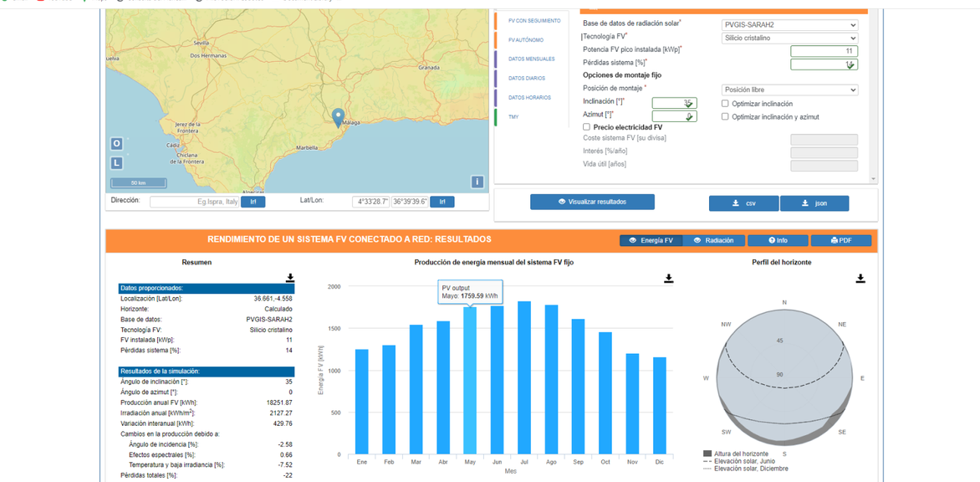Image resolution: width=980 pixels, height=482 pixels.
Task: Click the L map layer button
Action: click(117, 163)
